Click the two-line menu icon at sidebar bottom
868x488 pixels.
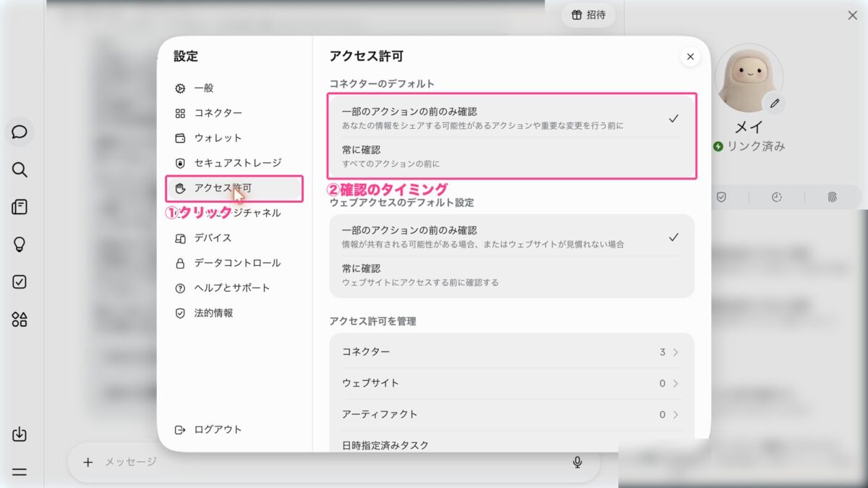tap(20, 472)
